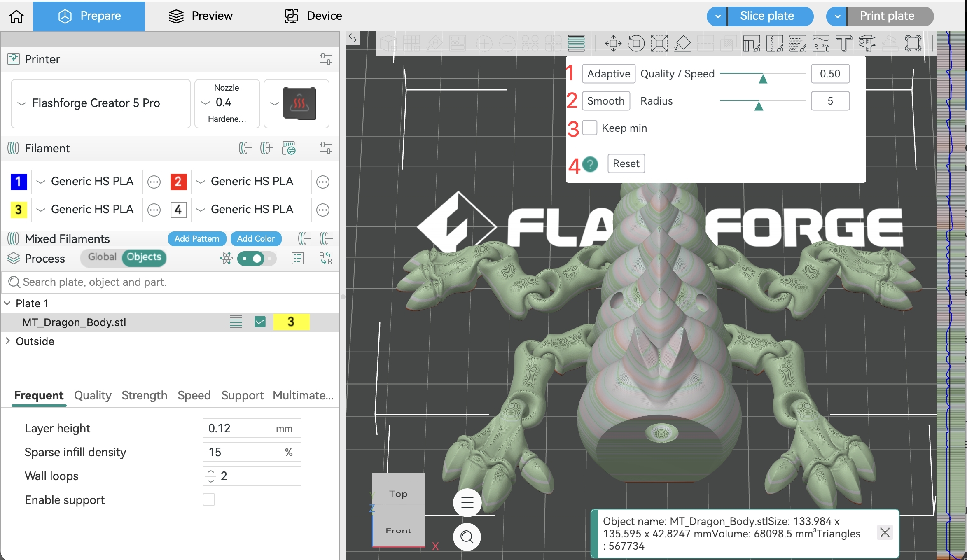This screenshot has width=967, height=560.
Task: Remove a mixed filament icon
Action: point(304,238)
